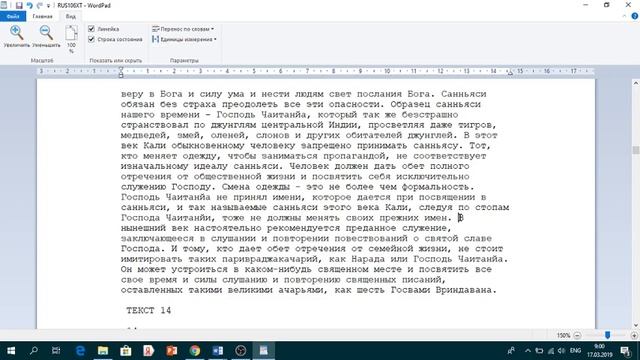Open Task View on taskbar
The width and height of the screenshot is (640, 360).
coord(56,351)
